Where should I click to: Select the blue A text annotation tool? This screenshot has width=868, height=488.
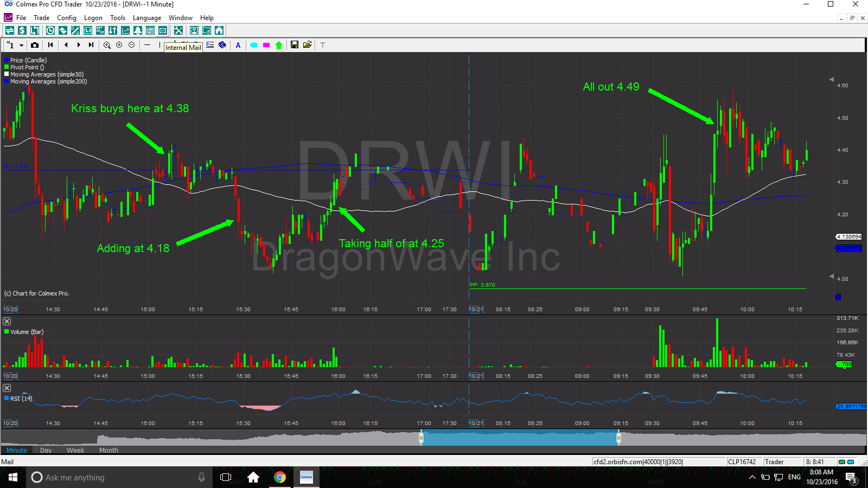[238, 45]
